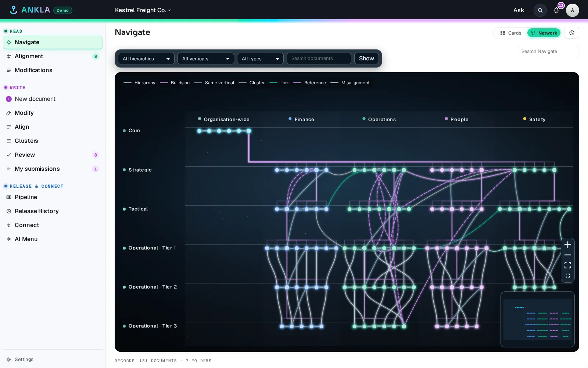Toggle the Reference legend entry
Image resolution: width=588 pixels, height=368 pixels.
[309, 83]
